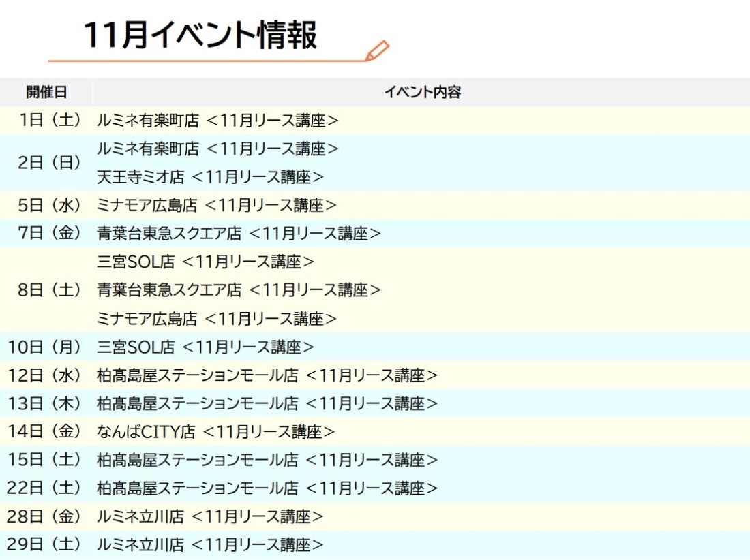Open 青葉台東急スクエア店 event on 7日（金）

[239, 234]
